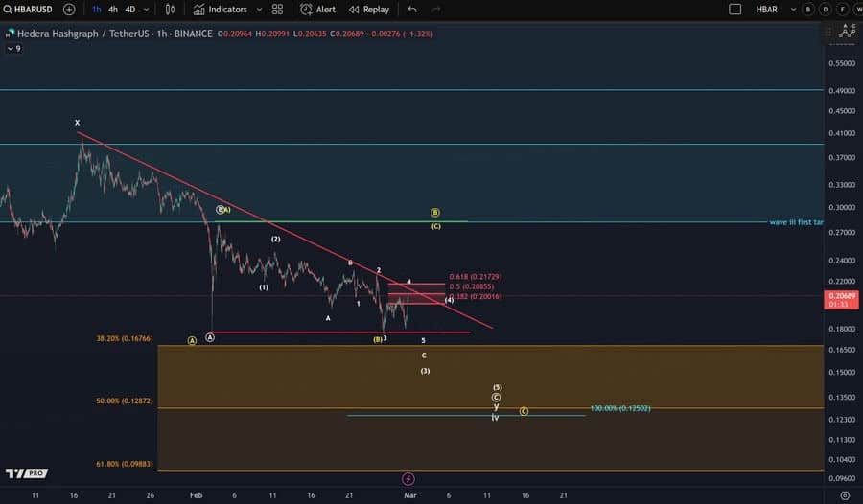The width and height of the screenshot is (863, 504).
Task: Click the HBAR layout name
Action: [x=767, y=10]
